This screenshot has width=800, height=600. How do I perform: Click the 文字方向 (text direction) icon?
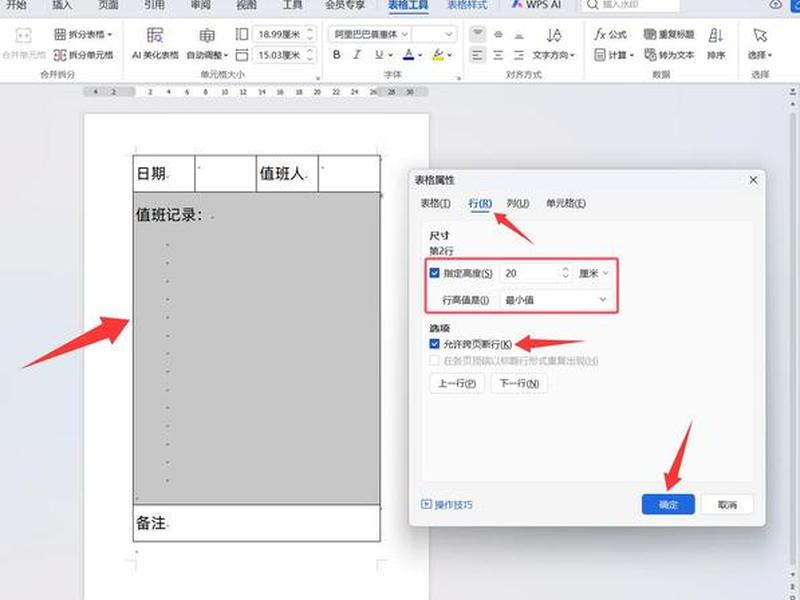(554, 35)
